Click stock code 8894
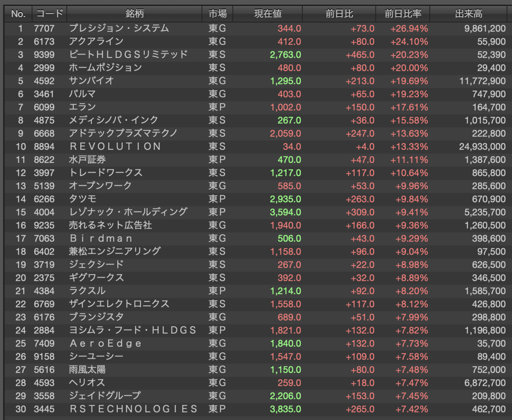Screen dimensions: 512x420 point(44,147)
